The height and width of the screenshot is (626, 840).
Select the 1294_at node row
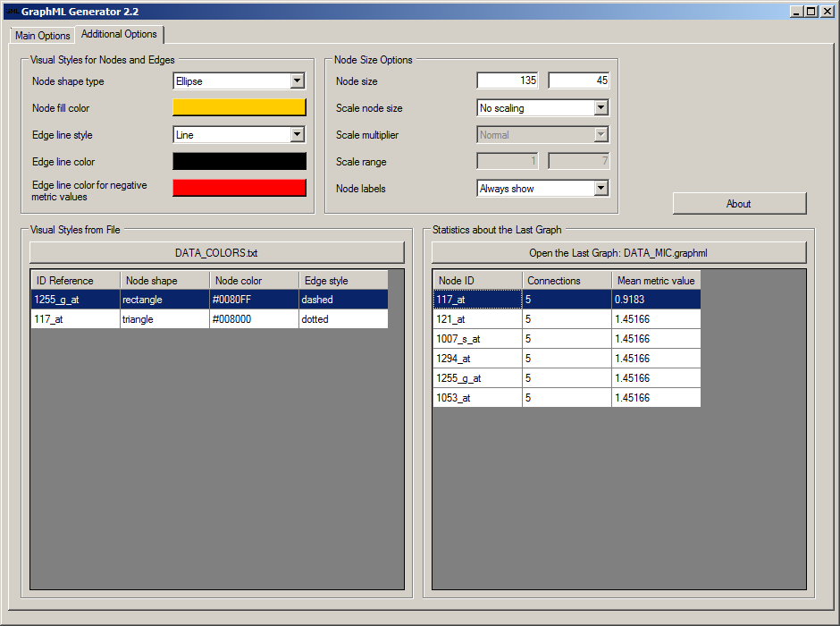click(567, 358)
